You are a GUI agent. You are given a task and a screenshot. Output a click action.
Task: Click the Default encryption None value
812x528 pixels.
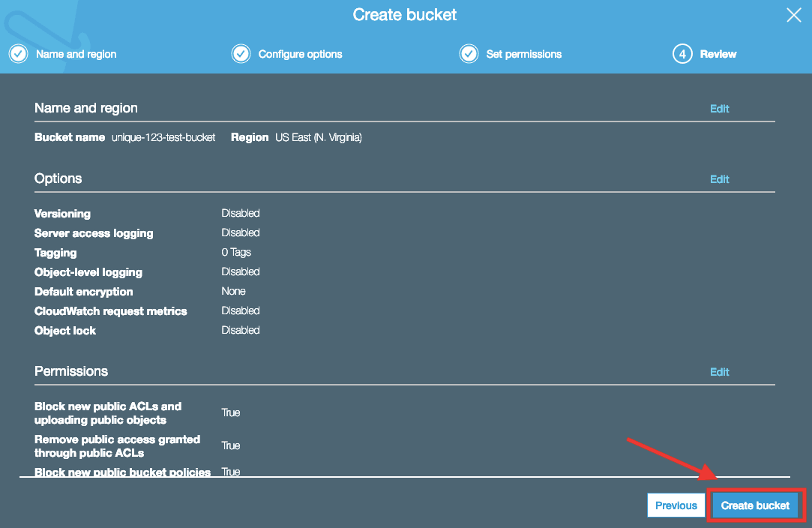pos(233,291)
